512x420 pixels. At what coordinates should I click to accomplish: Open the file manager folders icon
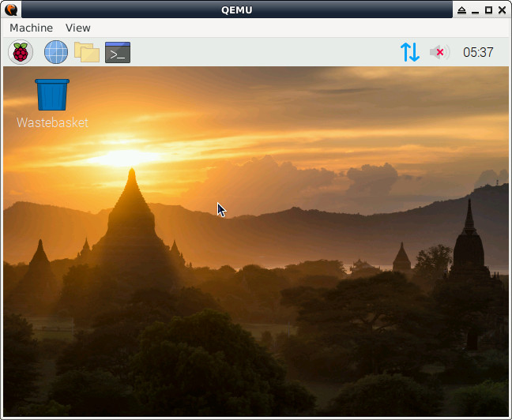87,52
